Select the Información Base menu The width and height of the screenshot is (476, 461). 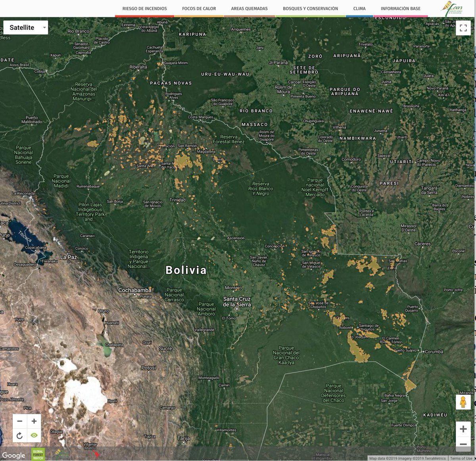400,9
